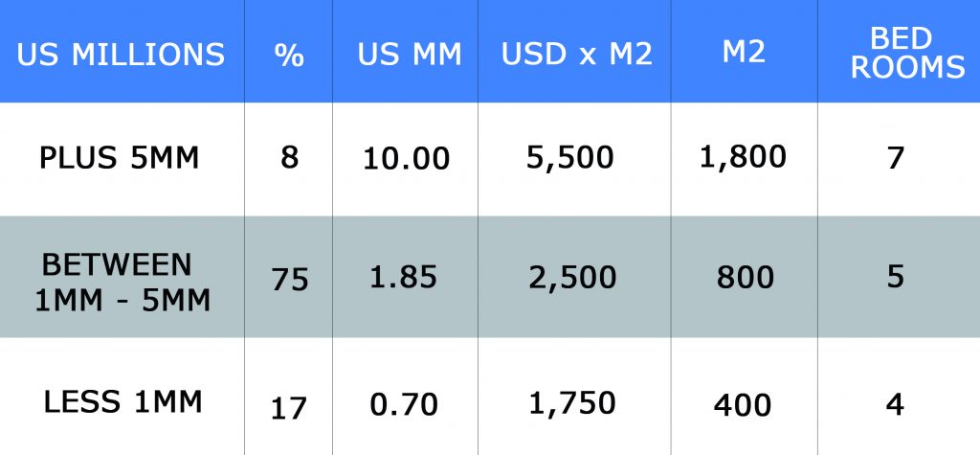This screenshot has height=455, width=980.
Task: Click the 400 M2 cell
Action: point(743,405)
